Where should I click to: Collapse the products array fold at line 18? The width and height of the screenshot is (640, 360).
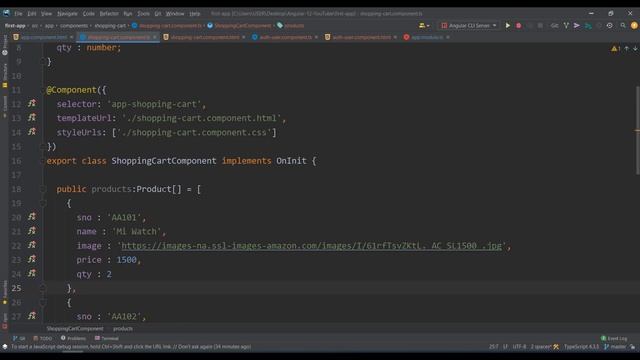point(42,189)
